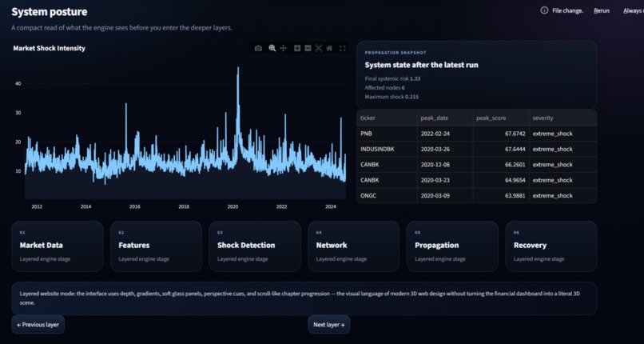Open the 03 Shock Detection stage card
The image size is (644, 344).
255,246
